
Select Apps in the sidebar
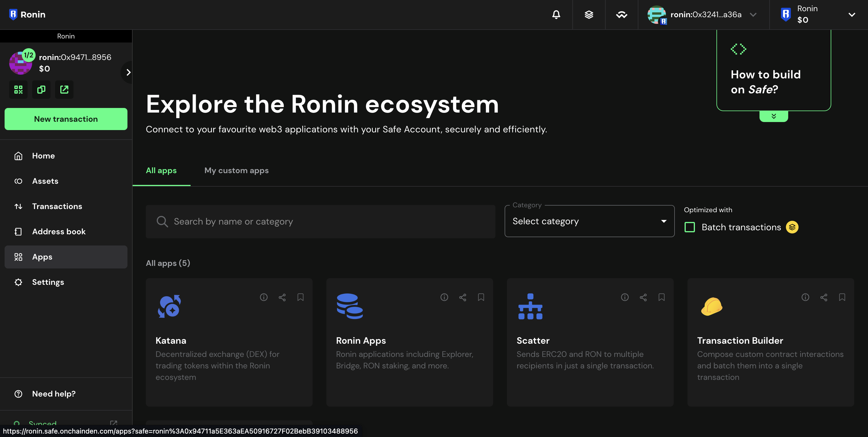(66, 257)
